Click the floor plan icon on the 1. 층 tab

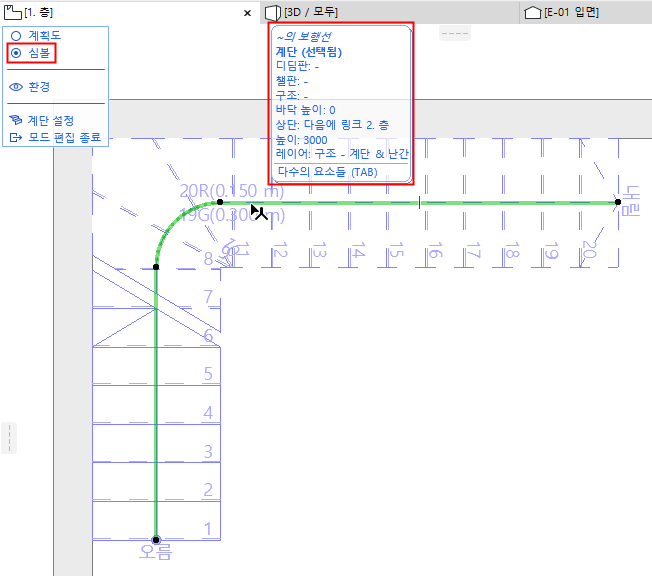click(12, 12)
